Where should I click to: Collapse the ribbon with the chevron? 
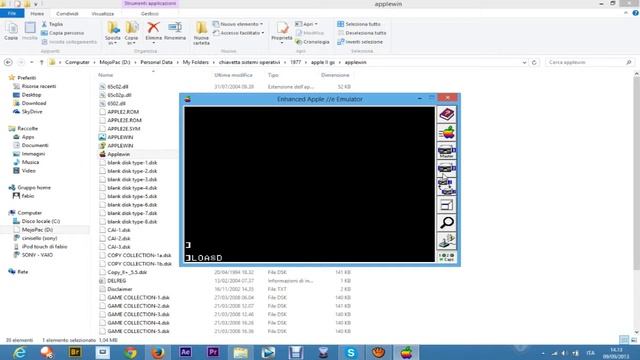tap(626, 13)
